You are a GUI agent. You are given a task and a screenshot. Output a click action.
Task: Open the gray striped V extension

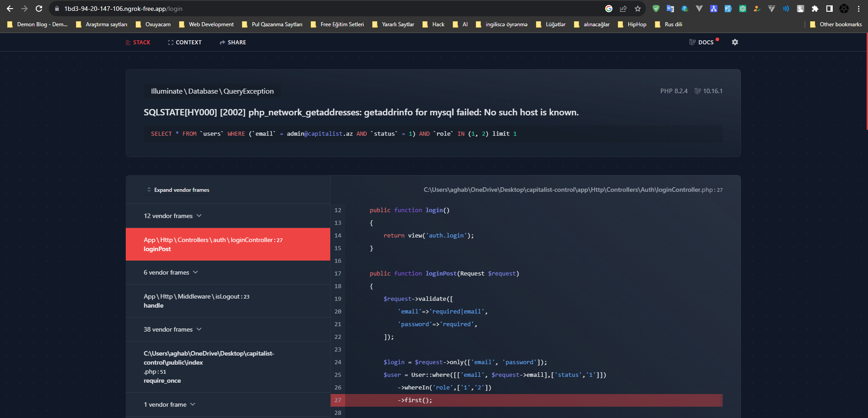[x=772, y=9]
